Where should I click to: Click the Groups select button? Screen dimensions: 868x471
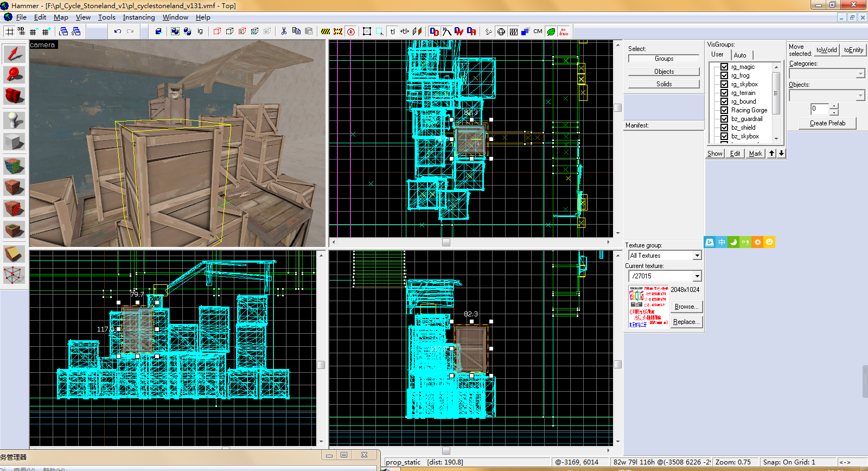tap(663, 59)
